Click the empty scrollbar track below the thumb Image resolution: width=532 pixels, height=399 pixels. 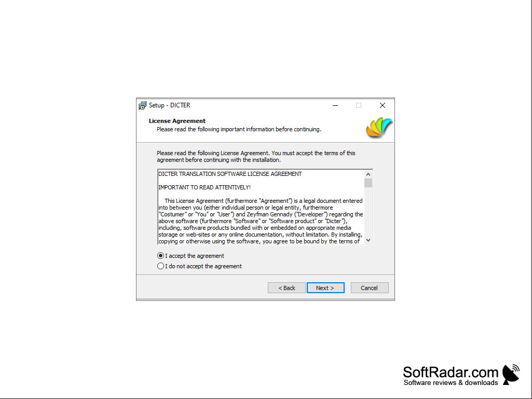(368, 212)
